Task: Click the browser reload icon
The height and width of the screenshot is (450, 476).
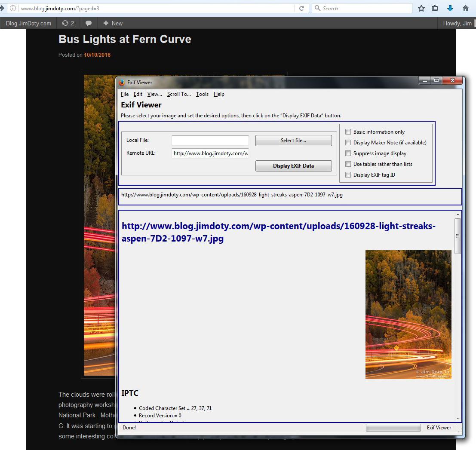Action: coord(301,8)
